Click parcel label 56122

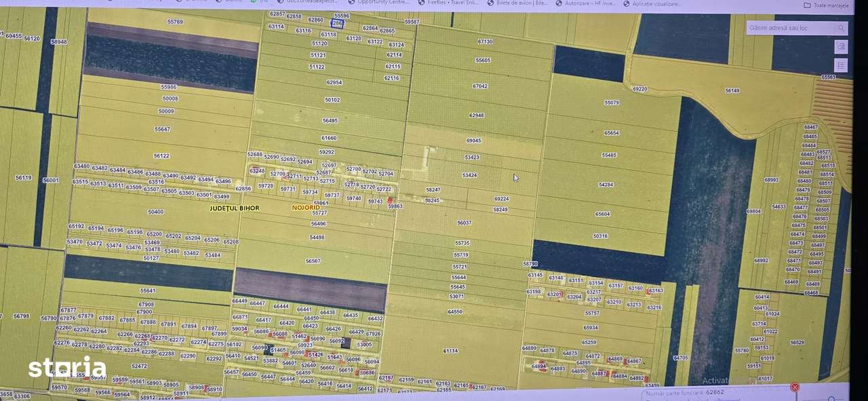tap(161, 155)
